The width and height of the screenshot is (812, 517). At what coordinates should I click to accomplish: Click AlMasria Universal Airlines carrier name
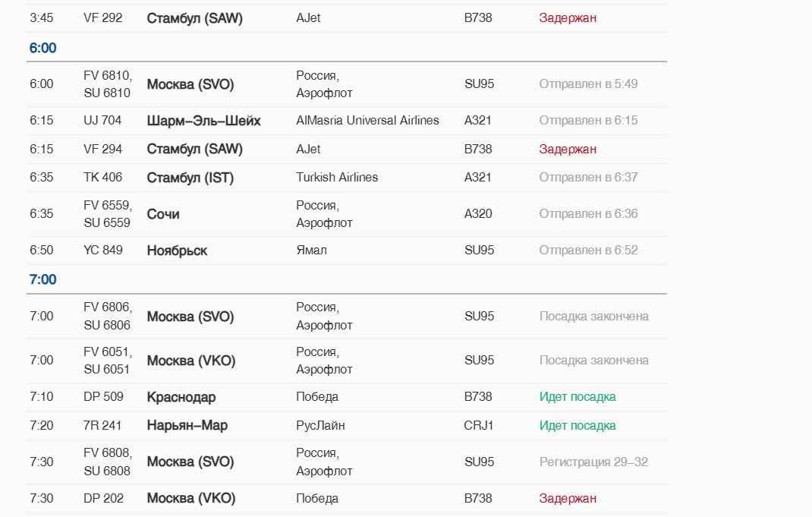[x=367, y=121]
